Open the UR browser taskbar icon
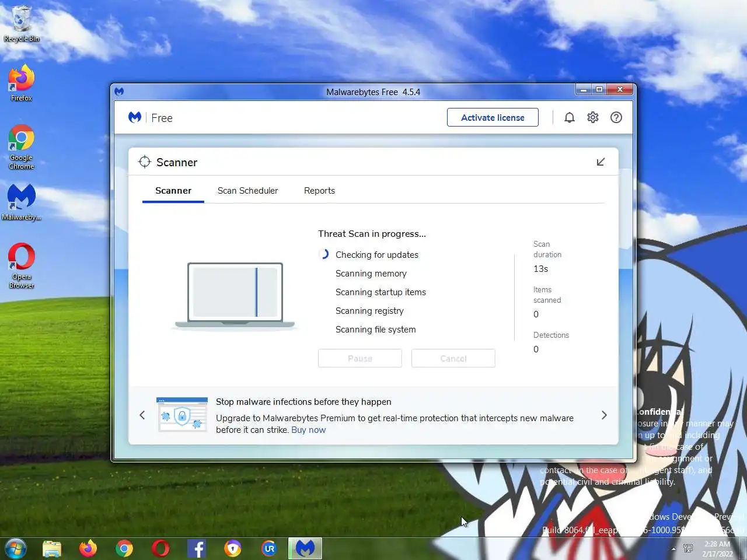The height and width of the screenshot is (560, 747). coord(269,548)
